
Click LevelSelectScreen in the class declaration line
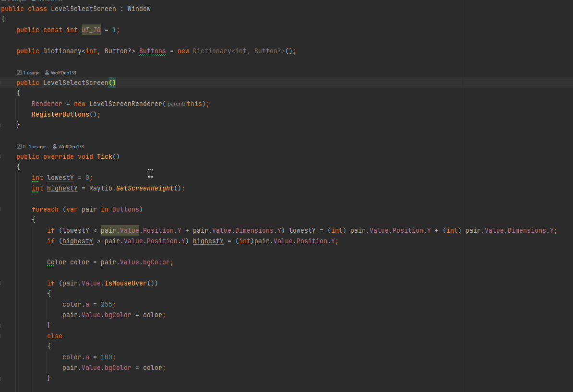(84, 9)
